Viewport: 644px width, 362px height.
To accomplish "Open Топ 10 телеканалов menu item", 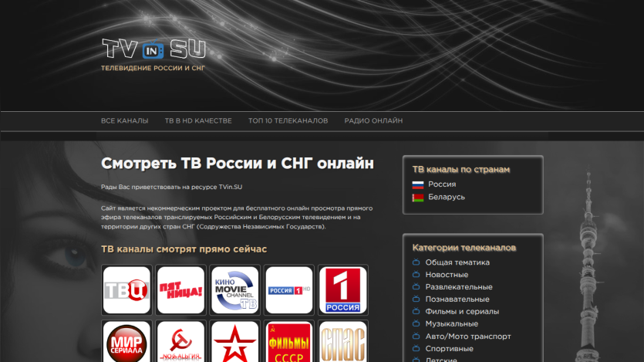I will (288, 121).
